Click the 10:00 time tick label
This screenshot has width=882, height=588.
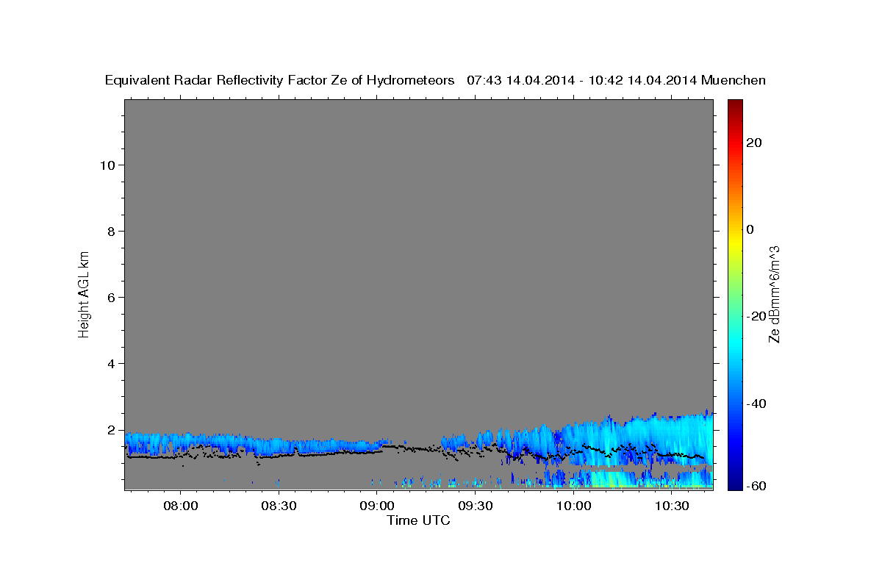pos(573,506)
